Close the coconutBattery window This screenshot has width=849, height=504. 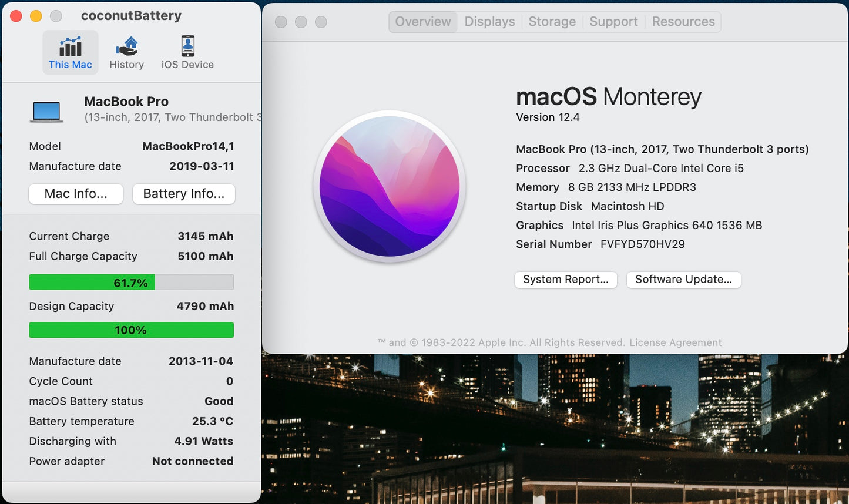point(16,16)
